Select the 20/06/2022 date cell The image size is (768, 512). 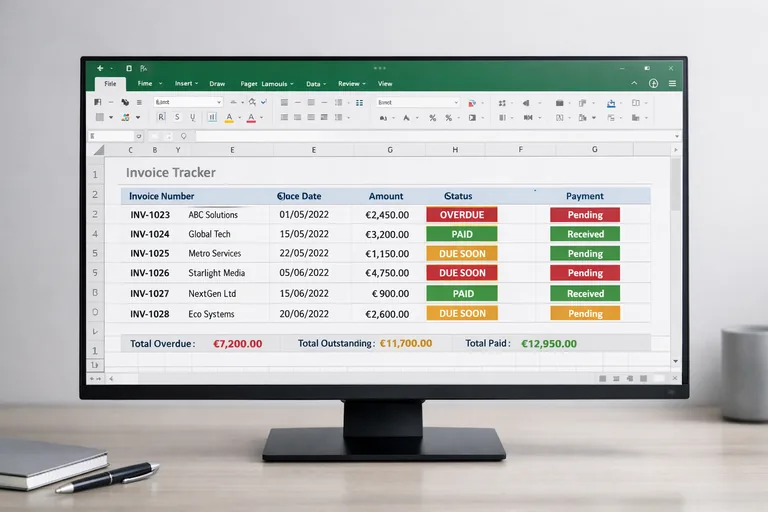304,314
